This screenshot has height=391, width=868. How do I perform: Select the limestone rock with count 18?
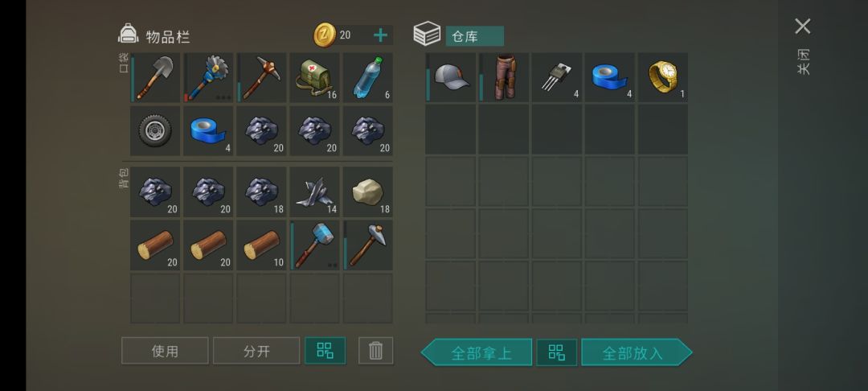click(367, 191)
